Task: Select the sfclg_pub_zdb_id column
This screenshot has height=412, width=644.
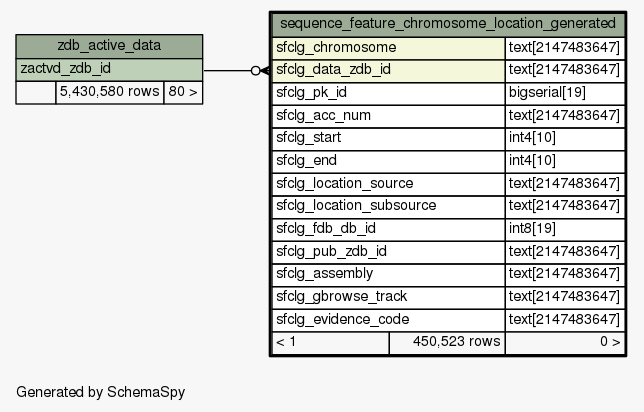Action: coord(448,251)
